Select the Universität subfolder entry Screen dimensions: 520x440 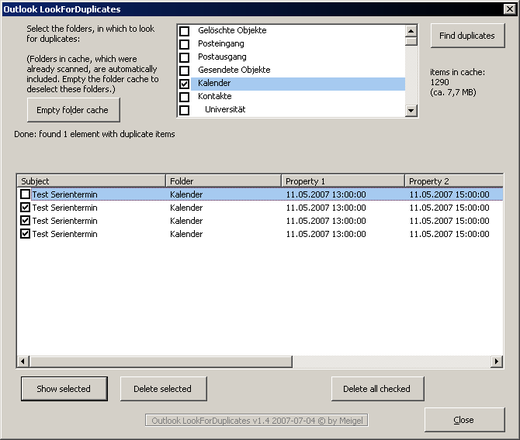tap(225, 110)
